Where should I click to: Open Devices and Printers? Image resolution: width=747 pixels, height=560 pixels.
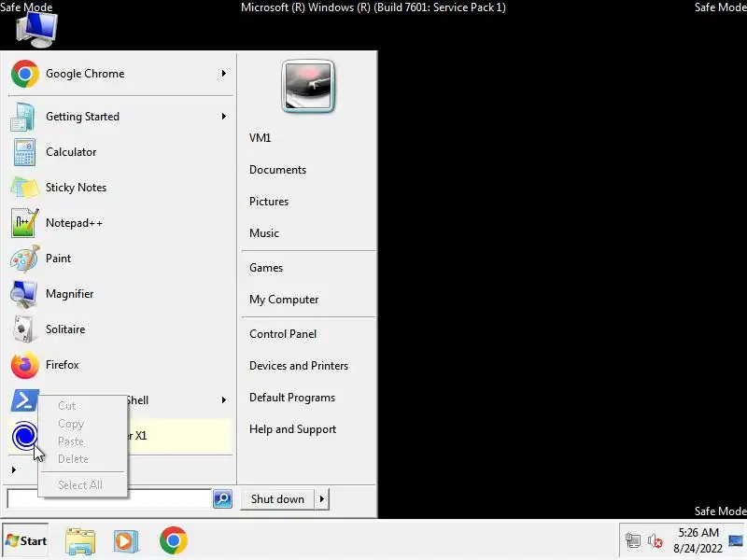[x=299, y=366]
